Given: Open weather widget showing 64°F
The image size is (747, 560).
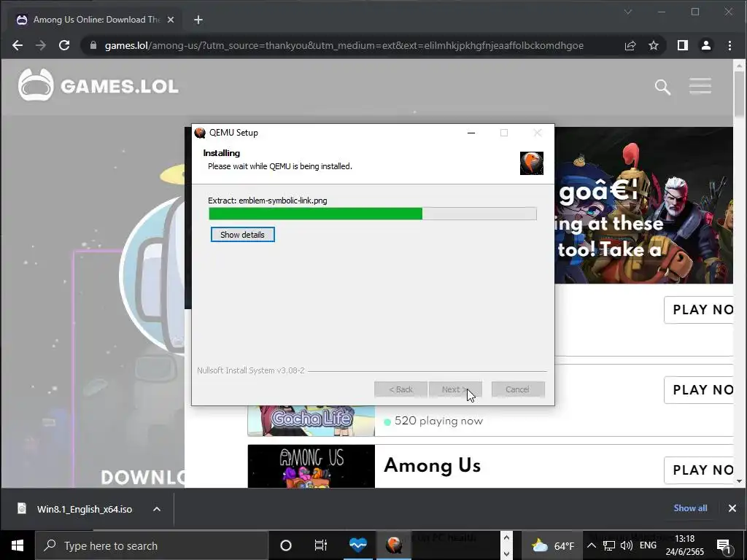Looking at the screenshot, I should (x=553, y=545).
